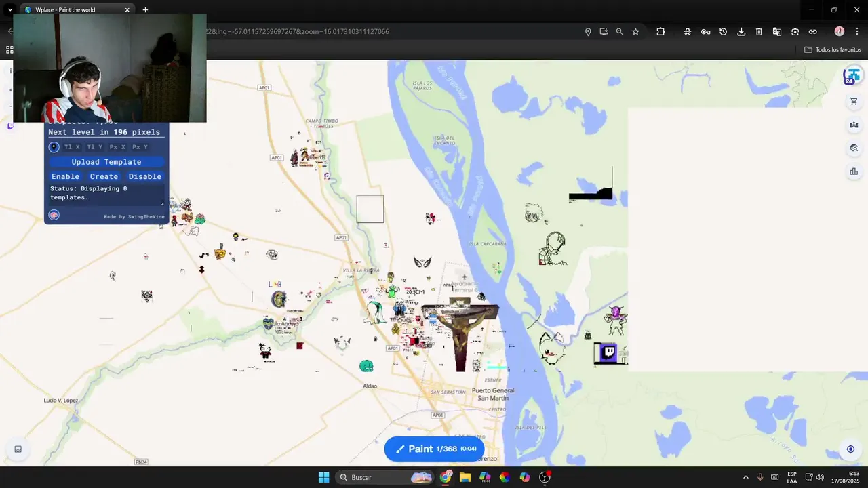Open the Chrome three-dot menu
This screenshot has width=868, height=488.
click(857, 31)
